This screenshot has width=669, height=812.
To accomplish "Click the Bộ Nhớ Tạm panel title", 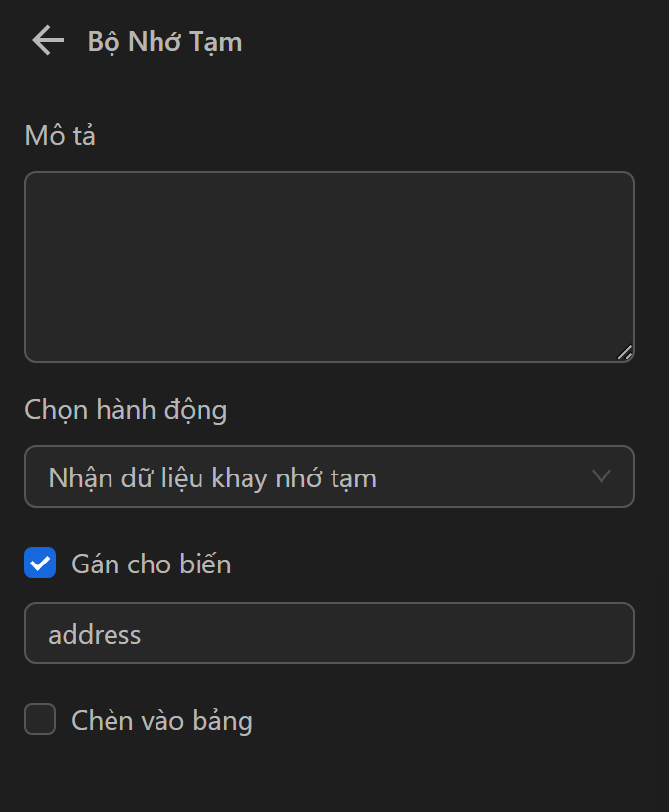I will tap(165, 41).
